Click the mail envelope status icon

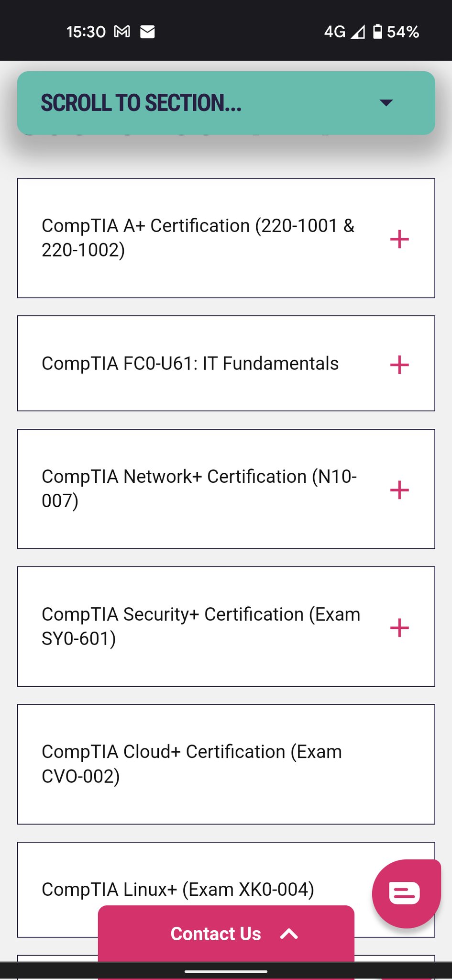(x=147, y=32)
